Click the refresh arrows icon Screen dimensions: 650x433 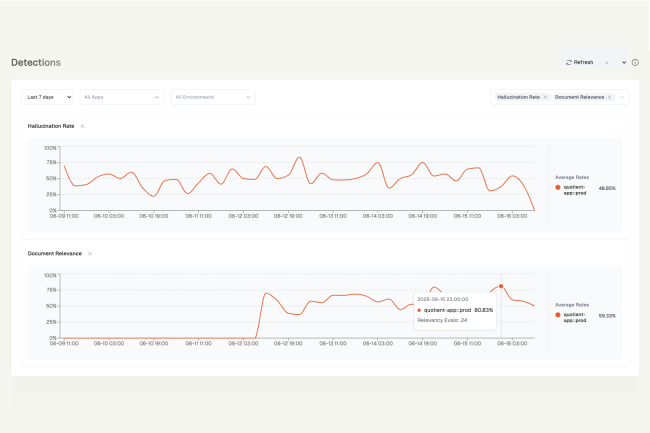569,62
